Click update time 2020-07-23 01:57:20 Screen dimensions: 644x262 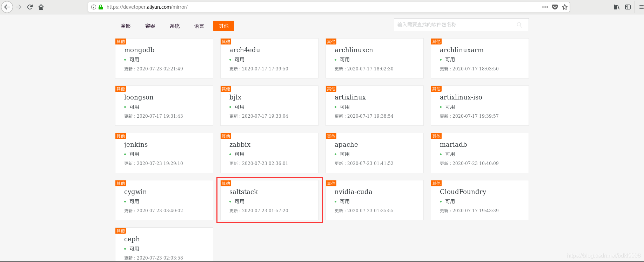tap(265, 211)
